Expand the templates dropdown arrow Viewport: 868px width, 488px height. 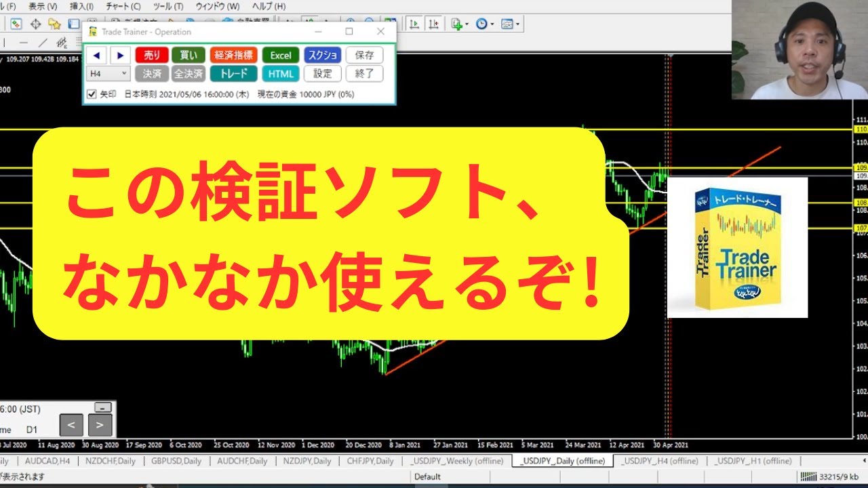(517, 25)
